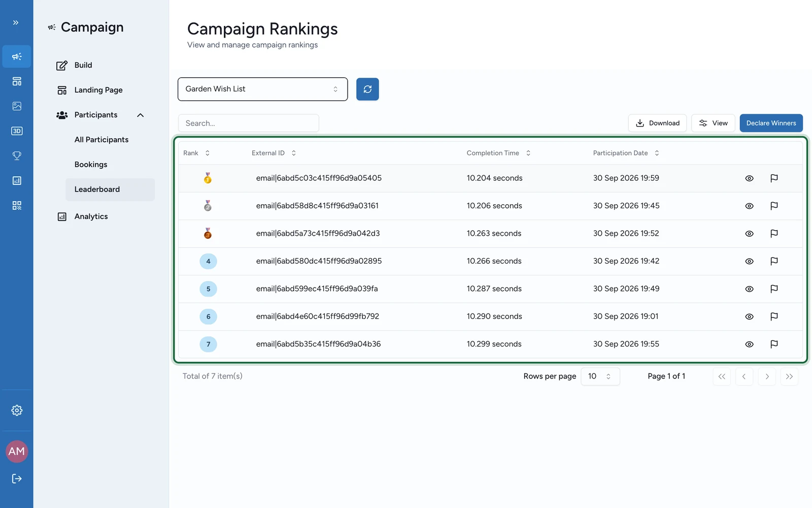The height and width of the screenshot is (508, 812).
Task: Expand the sidebar with double-chevron icon
Action: click(16, 22)
